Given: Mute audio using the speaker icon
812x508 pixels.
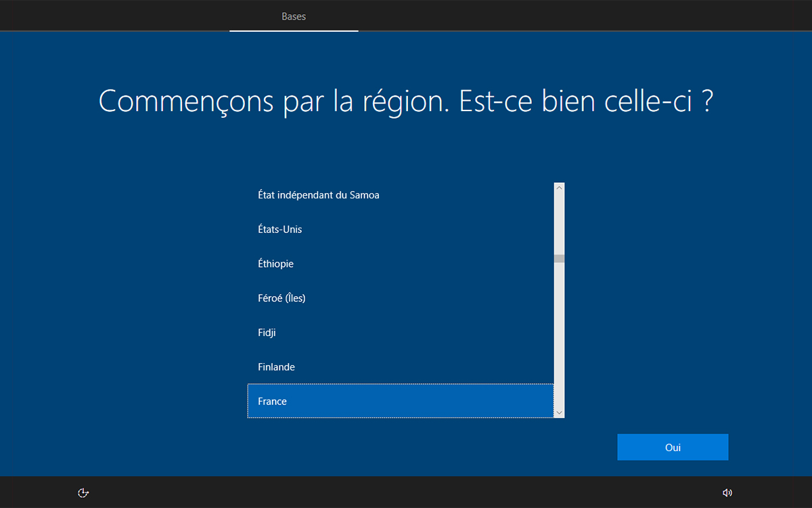Looking at the screenshot, I should tap(728, 492).
